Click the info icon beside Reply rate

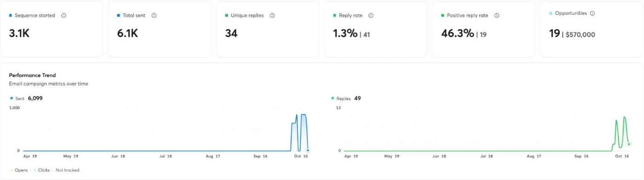coord(371,16)
